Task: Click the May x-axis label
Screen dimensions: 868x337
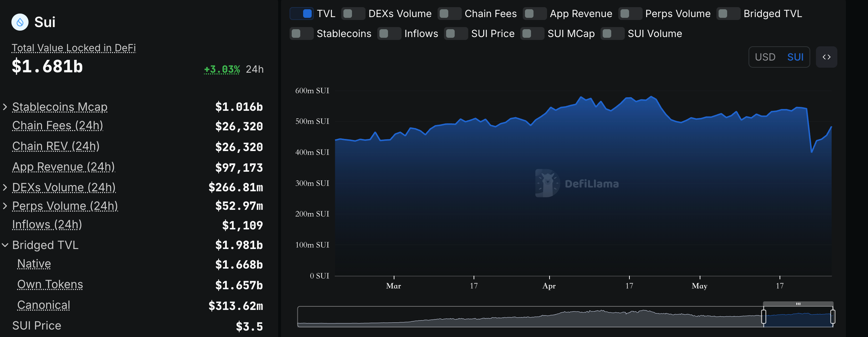Action: click(x=700, y=286)
